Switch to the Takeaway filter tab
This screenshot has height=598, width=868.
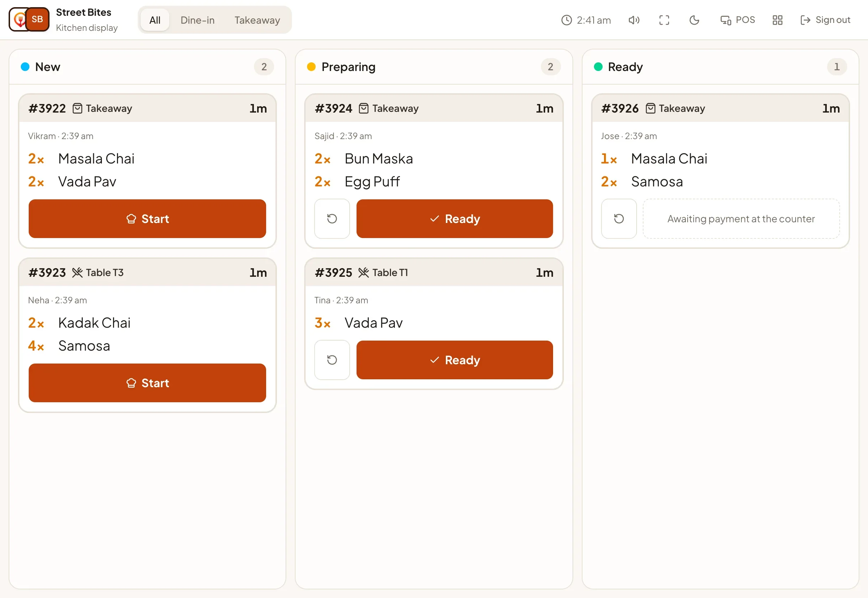[257, 20]
